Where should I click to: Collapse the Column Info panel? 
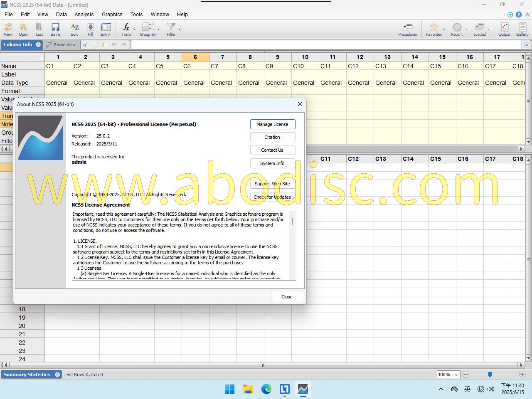[x=38, y=44]
